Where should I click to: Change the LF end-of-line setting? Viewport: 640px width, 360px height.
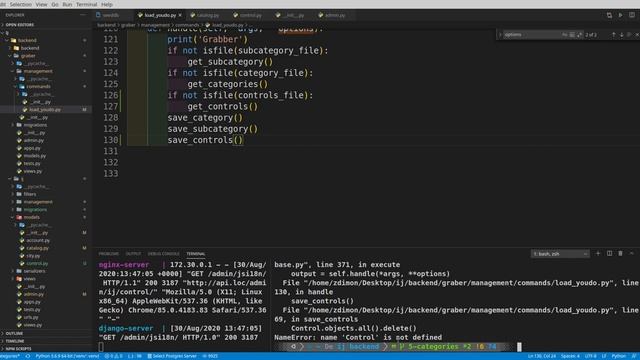[604, 356]
